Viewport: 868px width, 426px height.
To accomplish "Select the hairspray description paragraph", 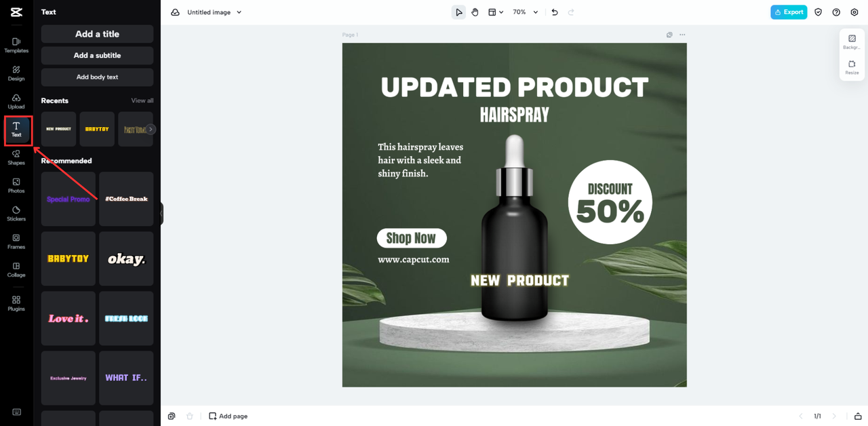I will (420, 160).
